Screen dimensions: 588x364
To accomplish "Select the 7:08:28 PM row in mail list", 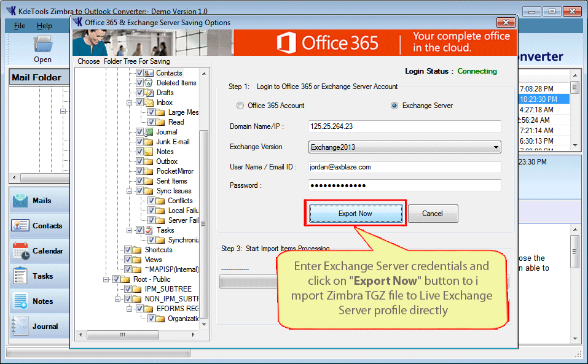I will 544,89.
